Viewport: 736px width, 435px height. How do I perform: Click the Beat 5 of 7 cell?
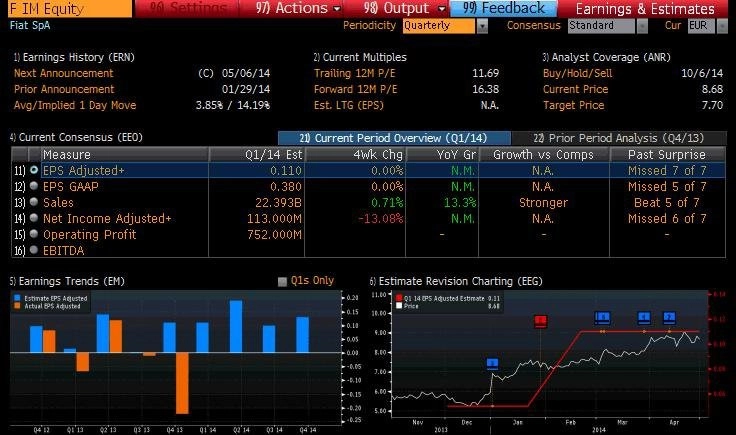[667, 202]
